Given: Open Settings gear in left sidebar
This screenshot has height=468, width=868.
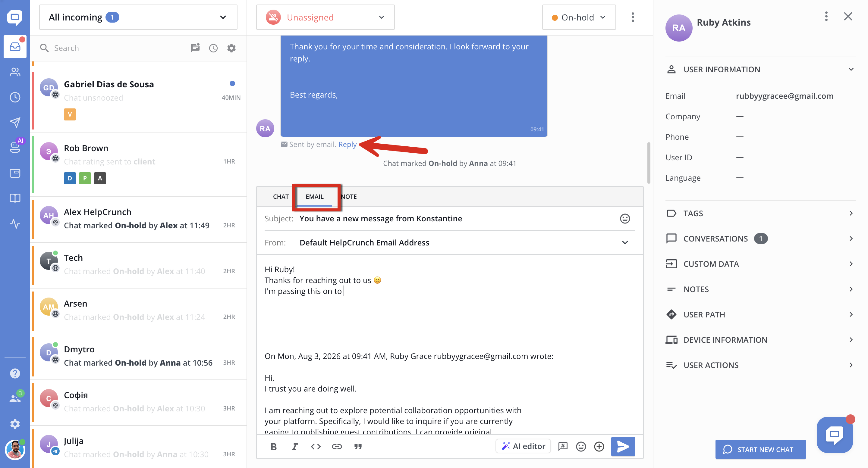Looking at the screenshot, I should 15,424.
